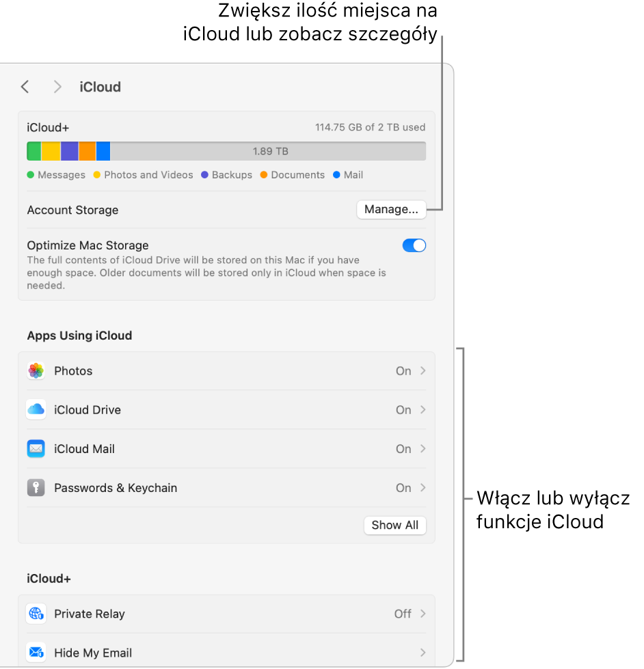Click the Backups legend label
This screenshot has width=644, height=669.
[232, 175]
